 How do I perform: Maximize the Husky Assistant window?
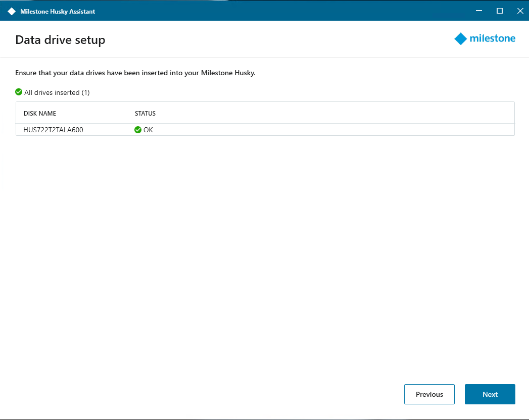[x=500, y=11]
